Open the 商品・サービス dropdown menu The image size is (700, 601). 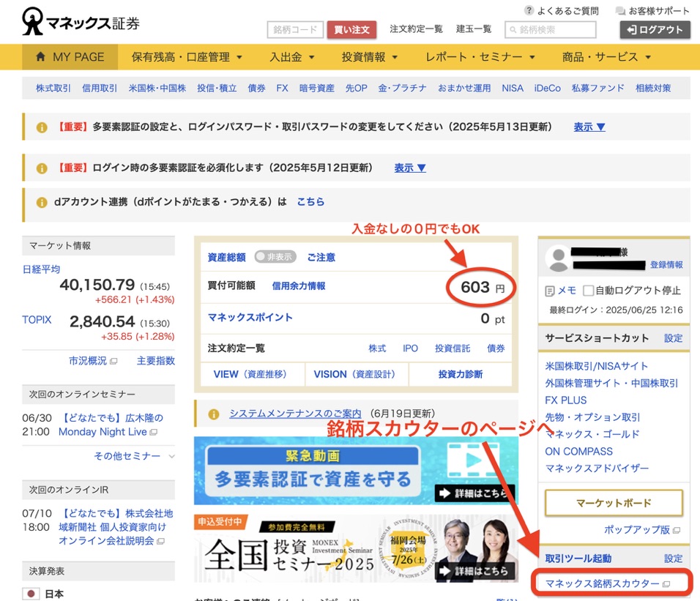point(606,57)
